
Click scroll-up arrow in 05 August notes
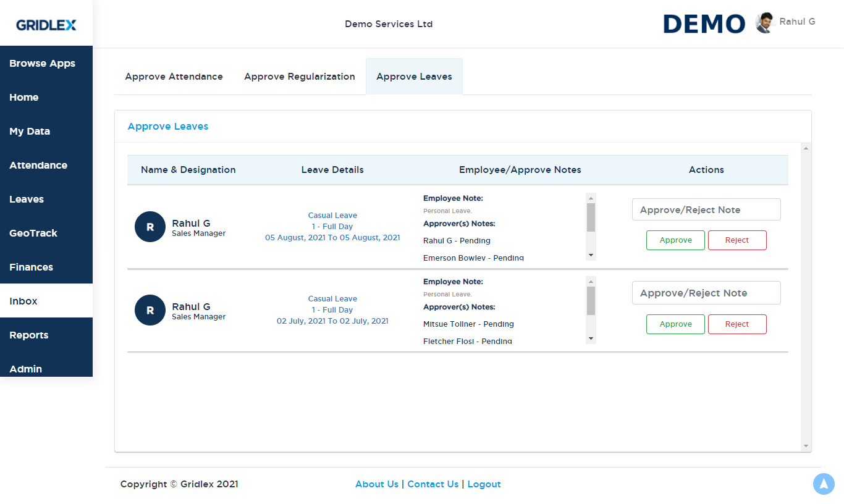(591, 198)
